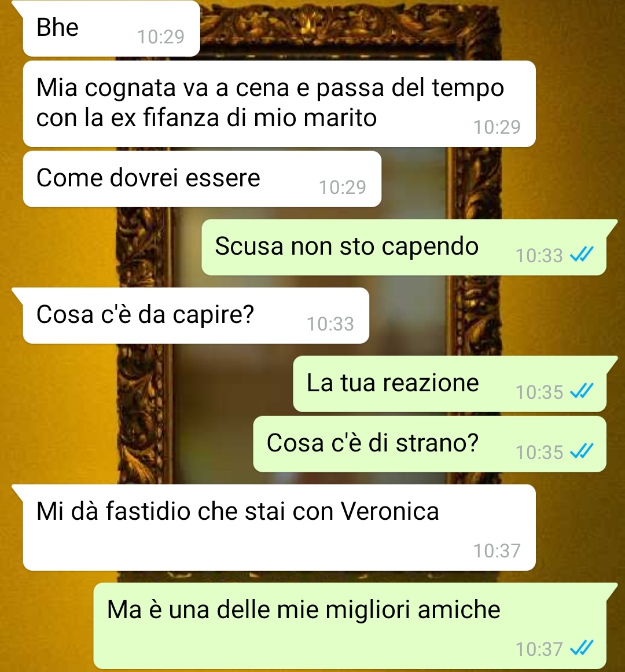625x672 pixels.
Task: Select the 'Scusa non sto capendo' message
Action: (x=404, y=247)
